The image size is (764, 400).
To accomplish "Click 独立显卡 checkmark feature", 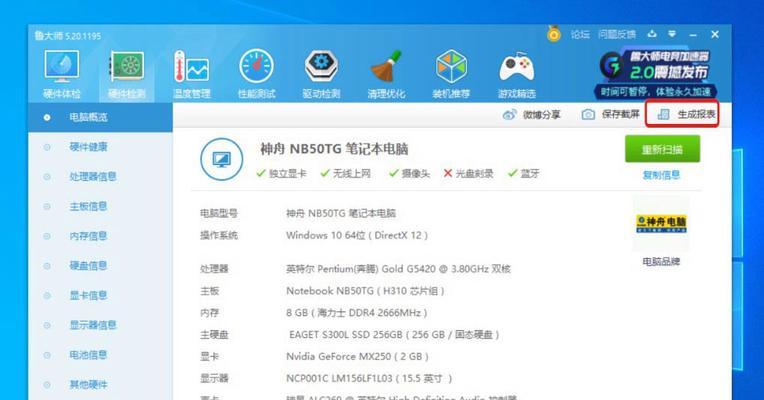I will click(x=282, y=173).
